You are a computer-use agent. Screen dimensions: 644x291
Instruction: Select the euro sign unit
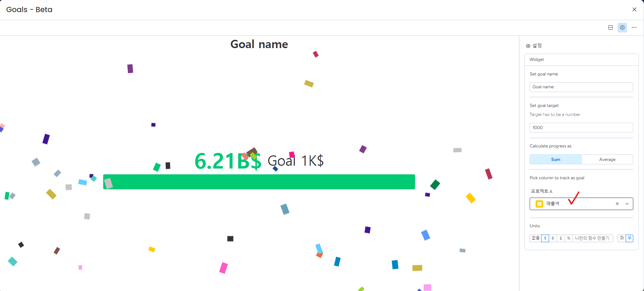point(553,238)
